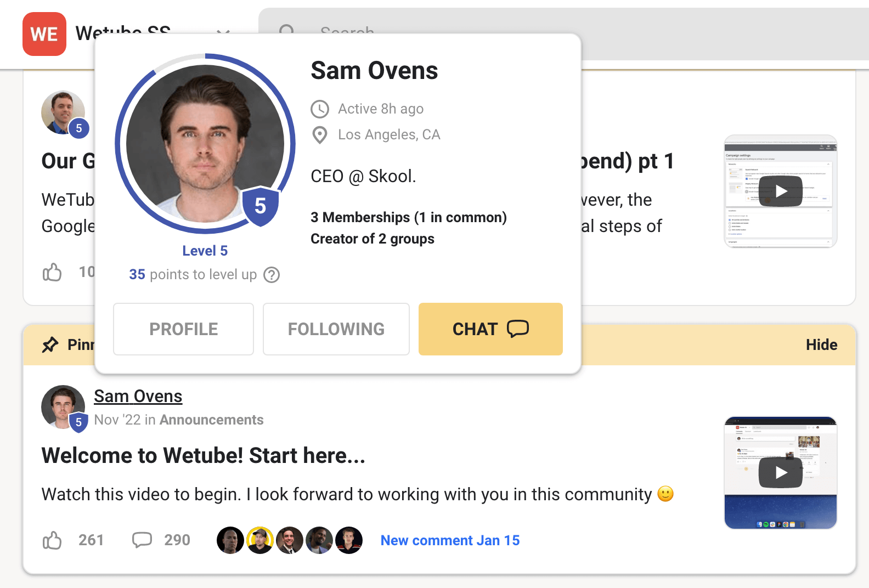
Task: Start a chat with Sam Ovens
Action: (x=490, y=329)
